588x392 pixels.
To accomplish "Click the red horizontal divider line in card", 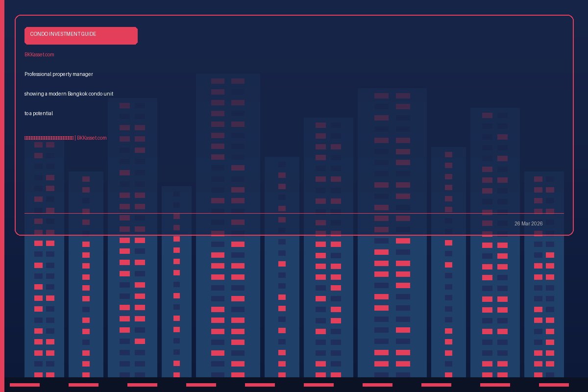I will click(x=294, y=213).
